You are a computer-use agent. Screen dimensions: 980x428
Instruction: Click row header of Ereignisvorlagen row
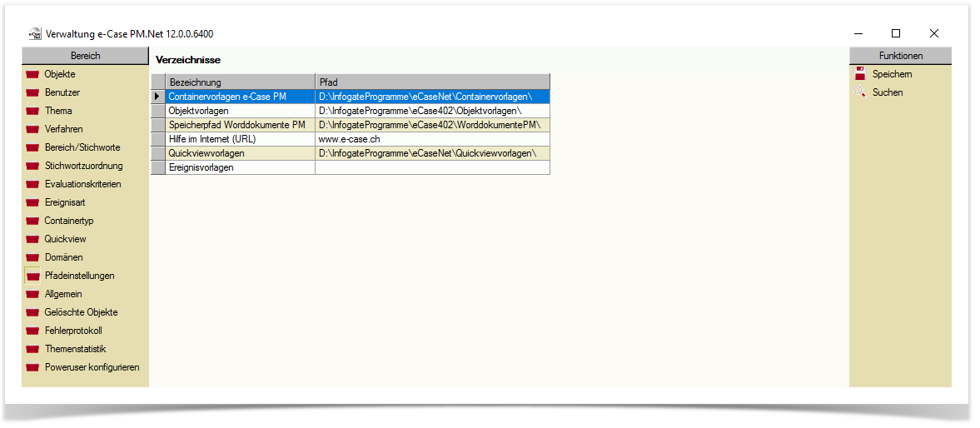coord(158,167)
